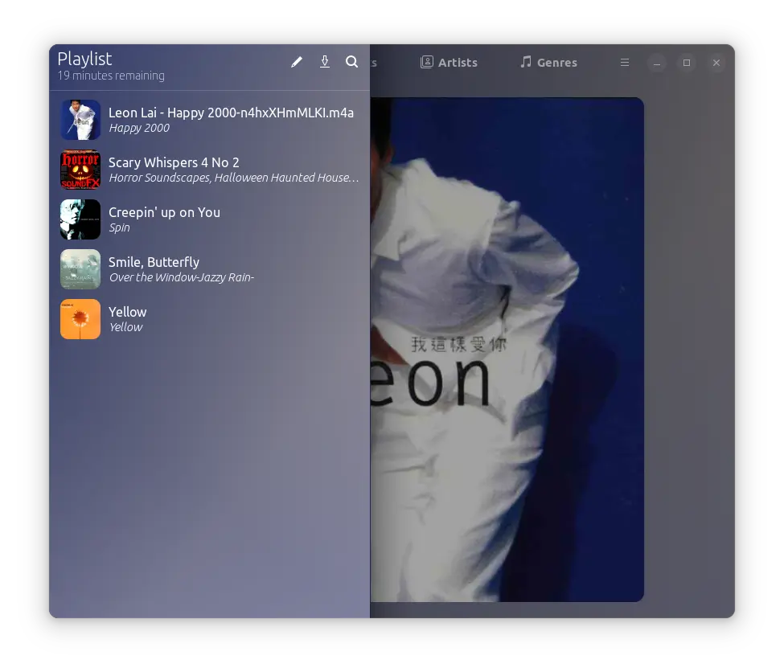Open playlist search with the magnifier icon
This screenshot has width=784, height=672.
point(352,62)
